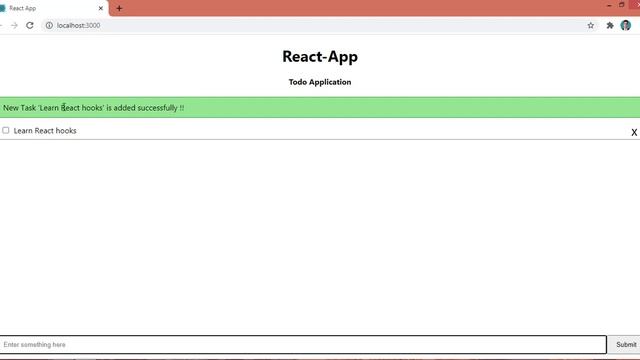Screen dimensions: 640x360
Task: Submit the new todo item
Action: click(x=624, y=344)
